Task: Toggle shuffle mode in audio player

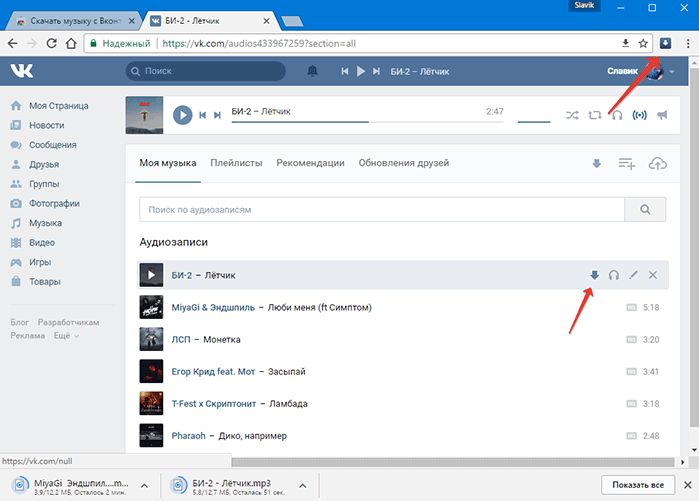Action: click(572, 115)
